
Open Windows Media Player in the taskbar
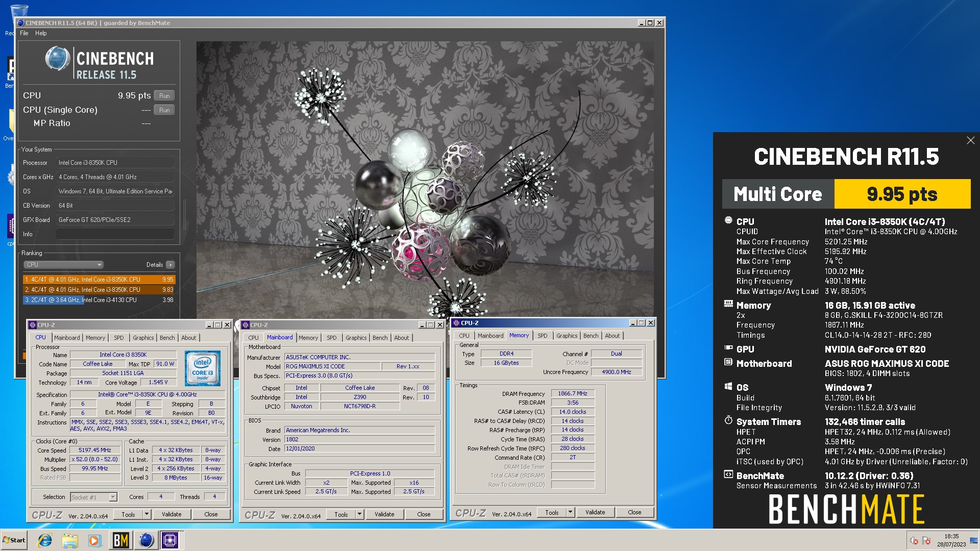(94, 540)
